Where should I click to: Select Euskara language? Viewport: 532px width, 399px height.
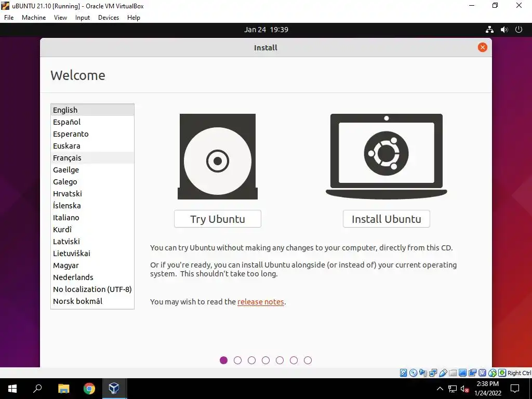point(92,146)
